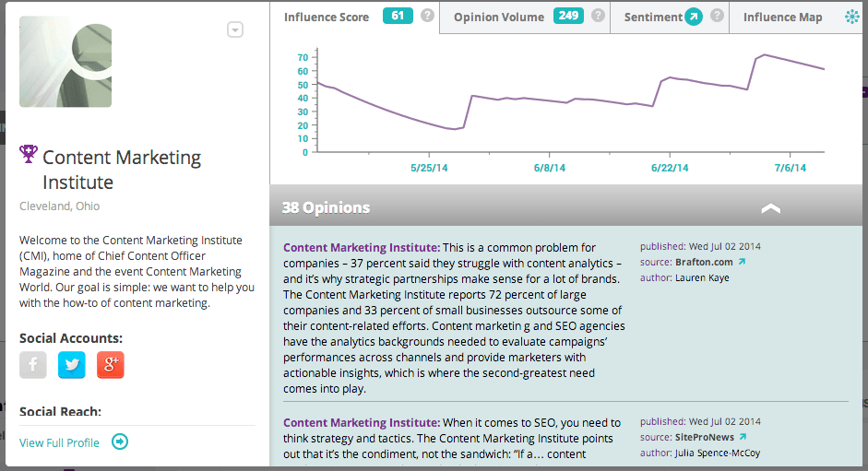Screen dimensions: 868x471
Task: Switch to the Opinion Volume tab
Action: 498,18
